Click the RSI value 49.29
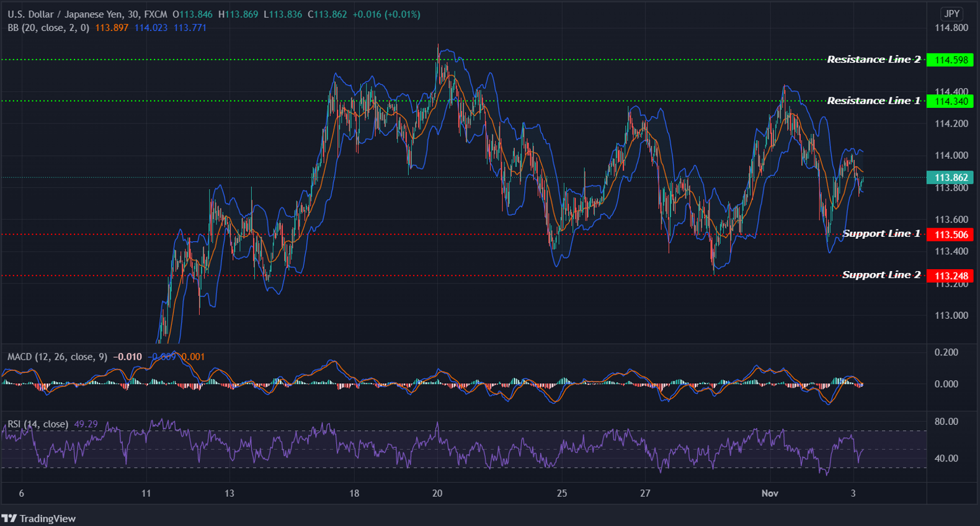 click(x=86, y=424)
